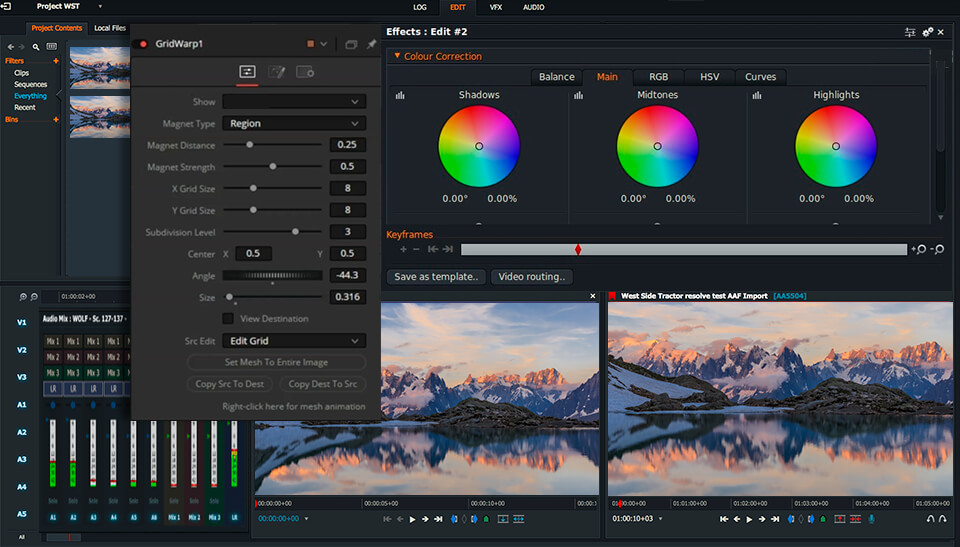The width and height of the screenshot is (960, 547).
Task: Play the source viewer clip
Action: [x=413, y=519]
